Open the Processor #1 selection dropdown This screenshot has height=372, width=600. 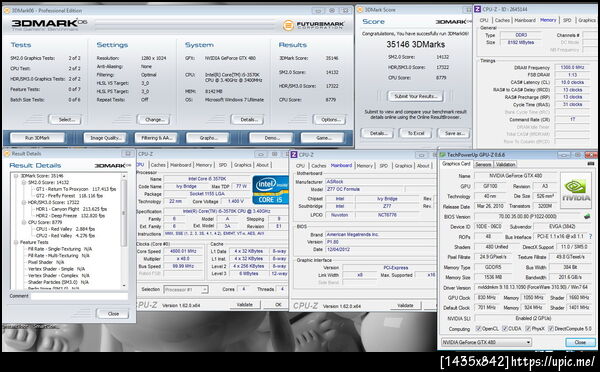pyautogui.click(x=186, y=289)
